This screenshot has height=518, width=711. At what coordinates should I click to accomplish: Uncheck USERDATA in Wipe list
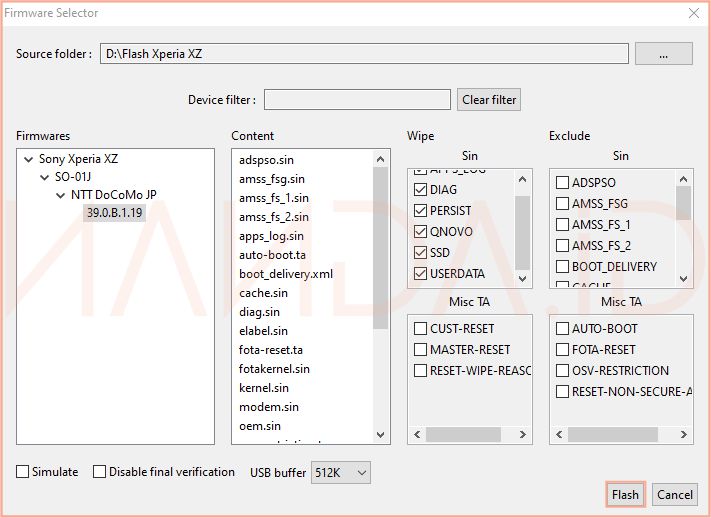click(421, 273)
